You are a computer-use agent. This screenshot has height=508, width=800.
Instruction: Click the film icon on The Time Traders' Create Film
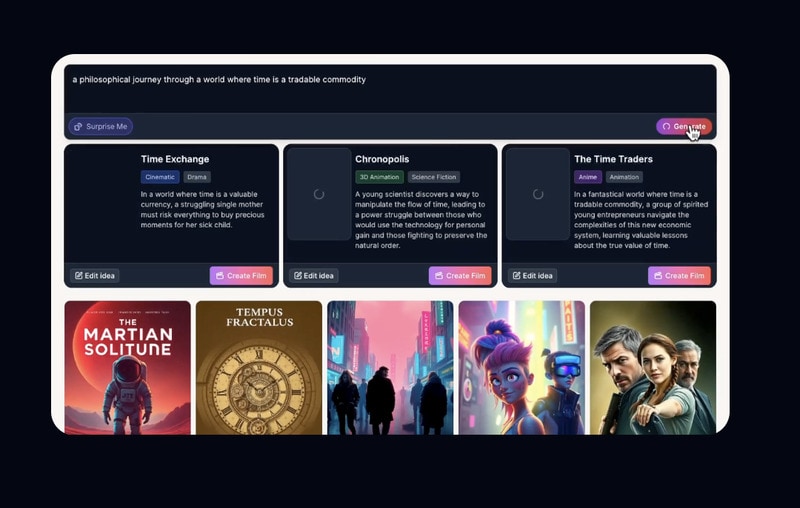(657, 276)
